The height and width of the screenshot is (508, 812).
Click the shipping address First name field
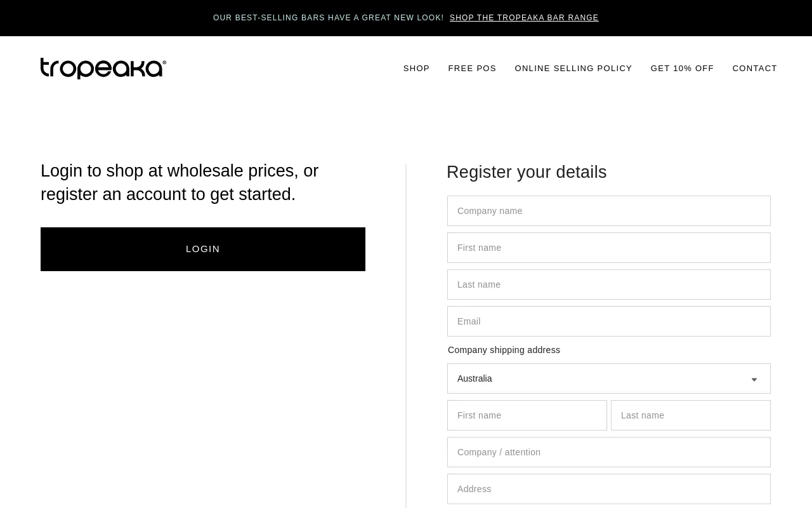527,415
